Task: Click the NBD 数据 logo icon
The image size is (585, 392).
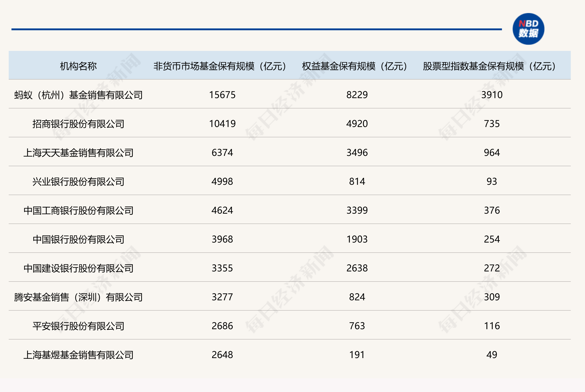Action: click(528, 29)
